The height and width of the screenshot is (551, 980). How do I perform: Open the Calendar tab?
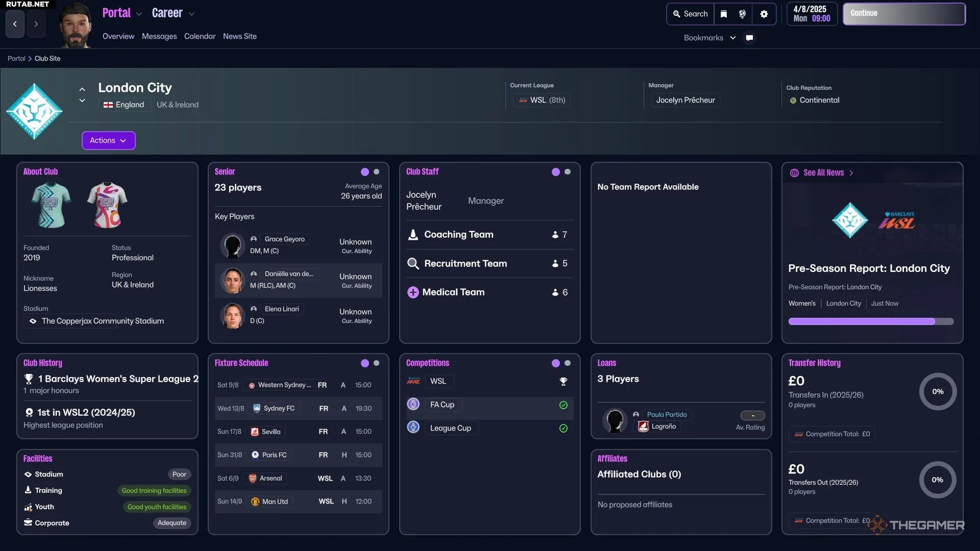[x=200, y=36]
